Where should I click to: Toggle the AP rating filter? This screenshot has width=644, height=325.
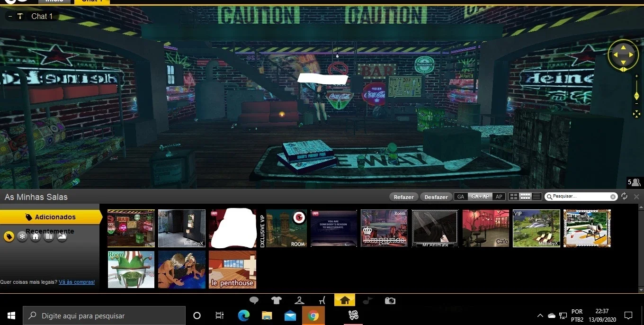coord(499,197)
